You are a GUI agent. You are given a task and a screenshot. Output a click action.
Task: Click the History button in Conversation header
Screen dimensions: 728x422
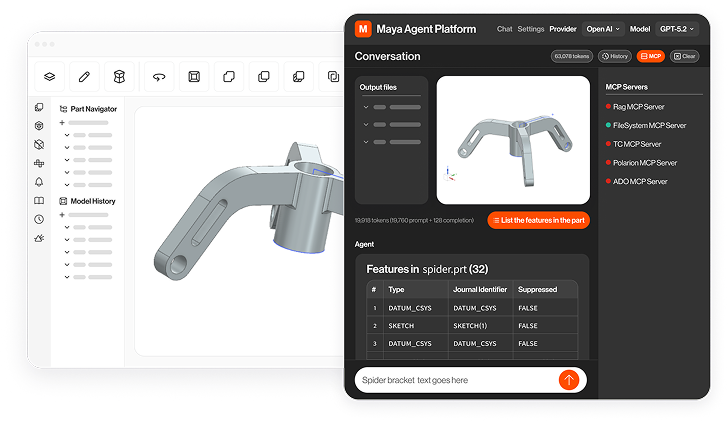click(615, 56)
